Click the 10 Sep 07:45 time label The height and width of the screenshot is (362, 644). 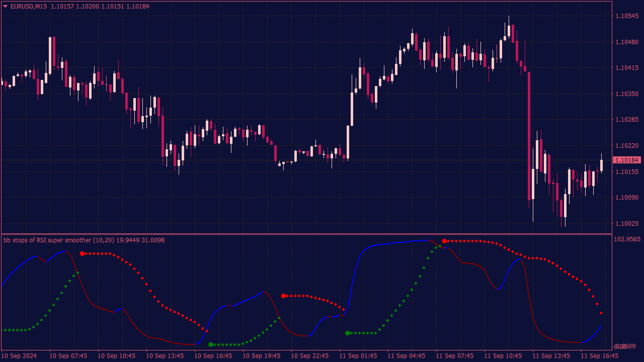pyautogui.click(x=68, y=356)
